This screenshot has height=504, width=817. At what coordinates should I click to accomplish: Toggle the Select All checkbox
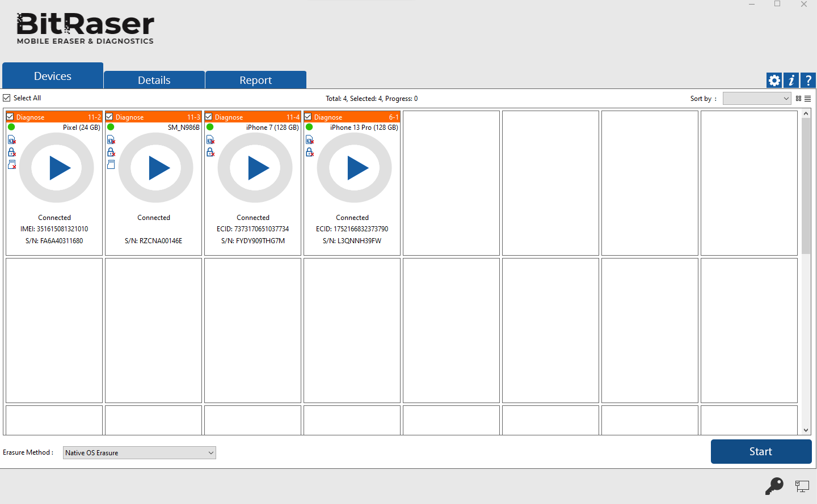point(7,98)
